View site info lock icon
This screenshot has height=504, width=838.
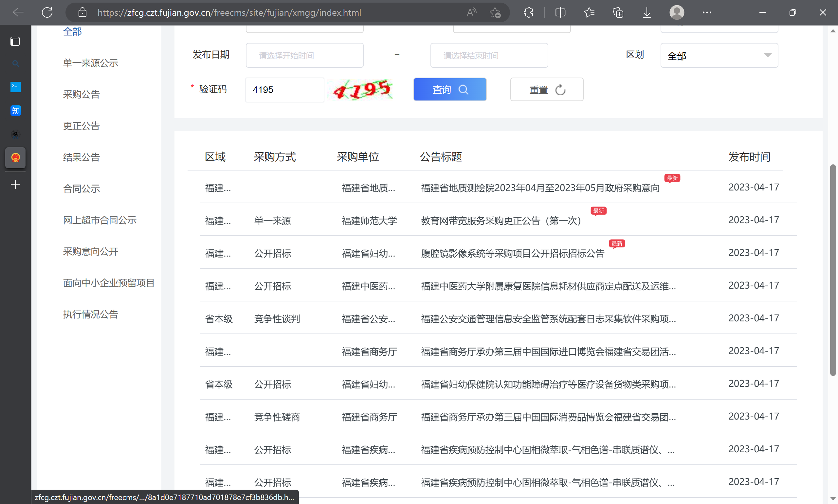[x=82, y=12]
